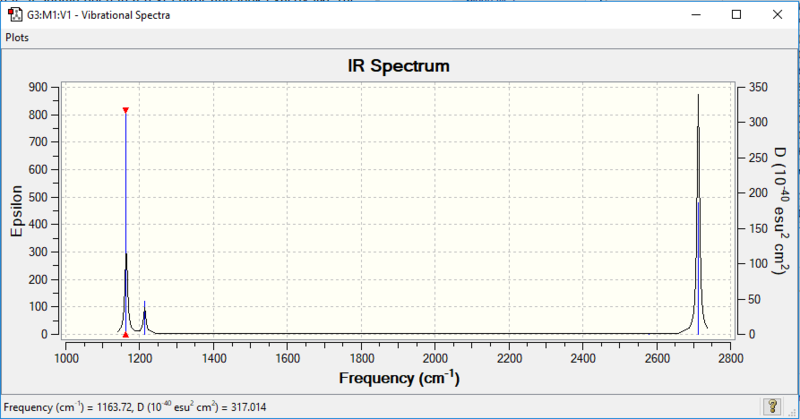The image size is (800, 419).
Task: Minimize the Vibrational Spectra window
Action: pyautogui.click(x=696, y=15)
